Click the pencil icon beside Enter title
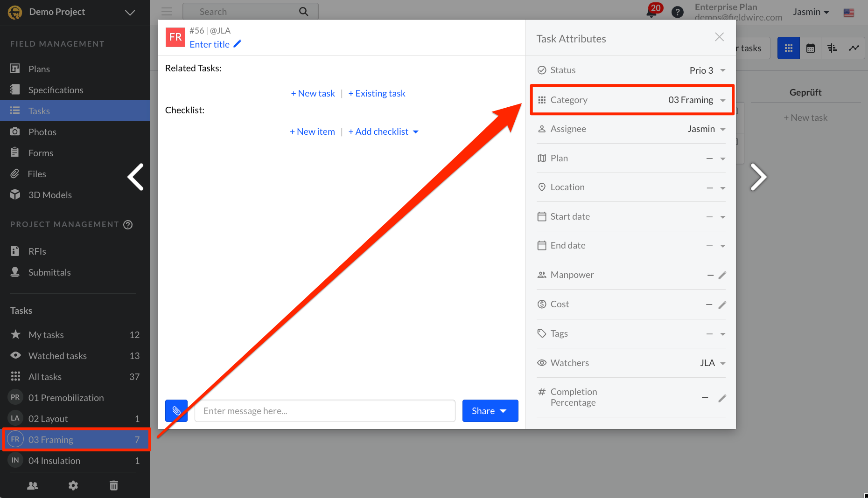 pyautogui.click(x=238, y=44)
